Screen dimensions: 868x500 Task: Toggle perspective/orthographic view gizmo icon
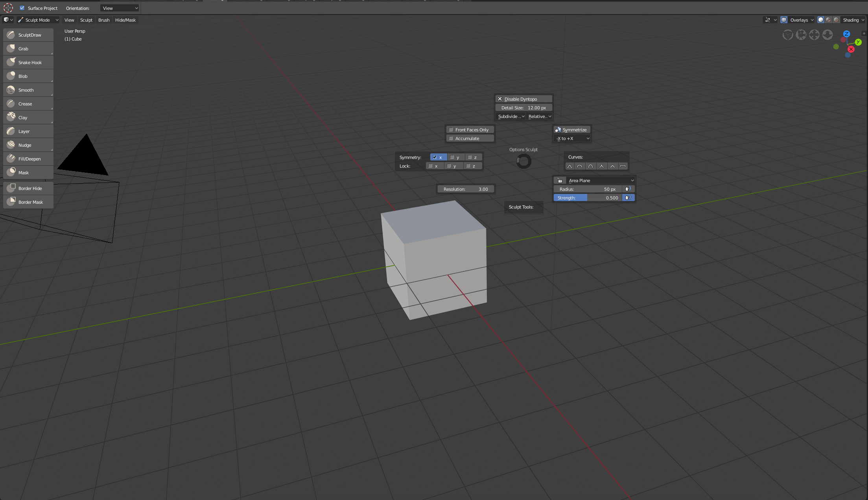click(x=788, y=35)
